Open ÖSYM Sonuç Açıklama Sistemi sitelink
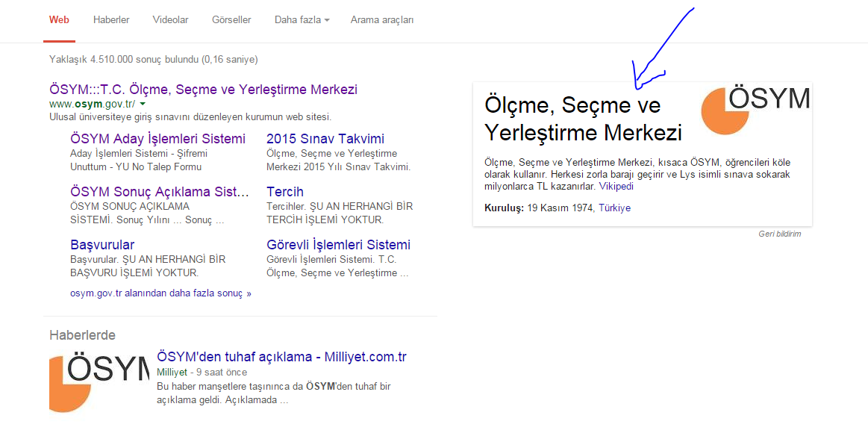Image resolution: width=868 pixels, height=436 pixels. (160, 192)
